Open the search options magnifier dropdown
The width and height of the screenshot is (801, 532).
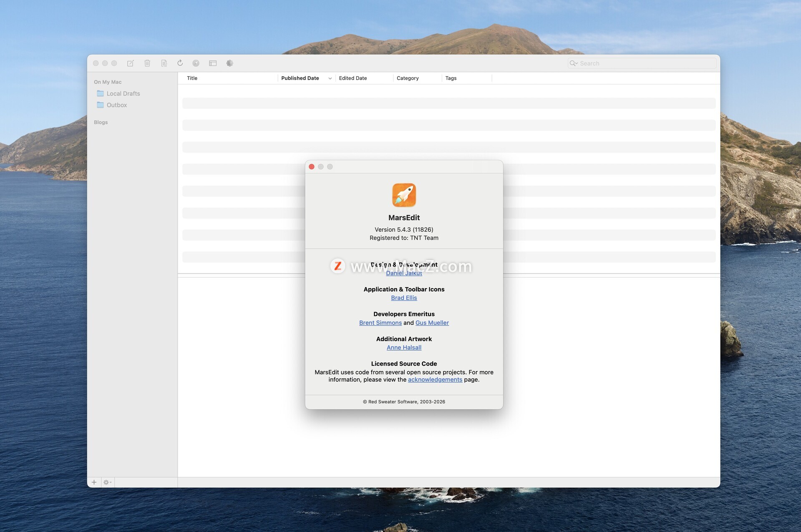pyautogui.click(x=574, y=63)
